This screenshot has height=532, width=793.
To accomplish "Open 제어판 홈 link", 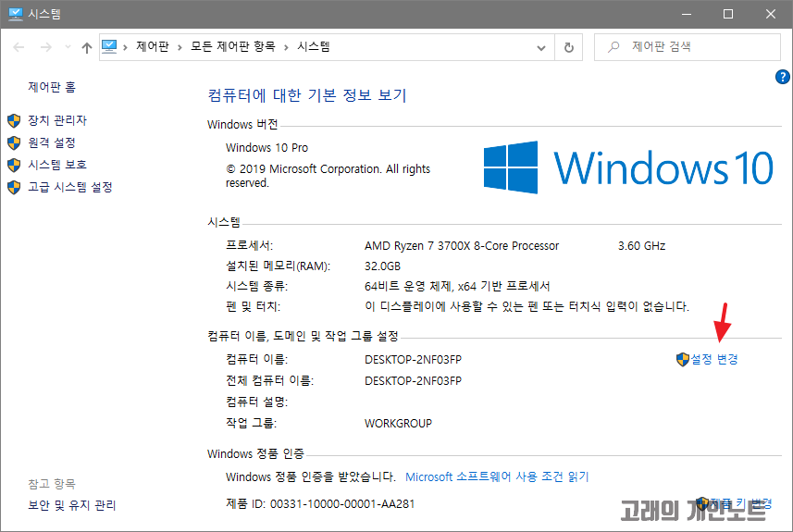I will (52, 87).
